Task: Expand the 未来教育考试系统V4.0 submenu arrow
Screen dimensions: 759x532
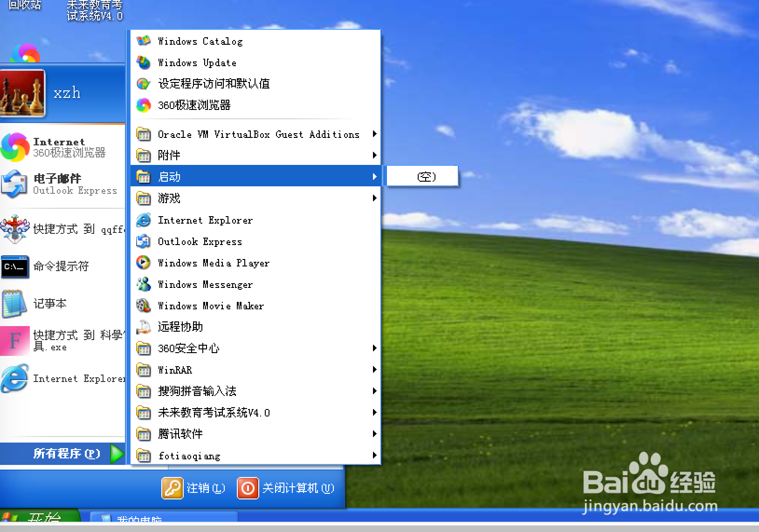Action: tap(374, 413)
